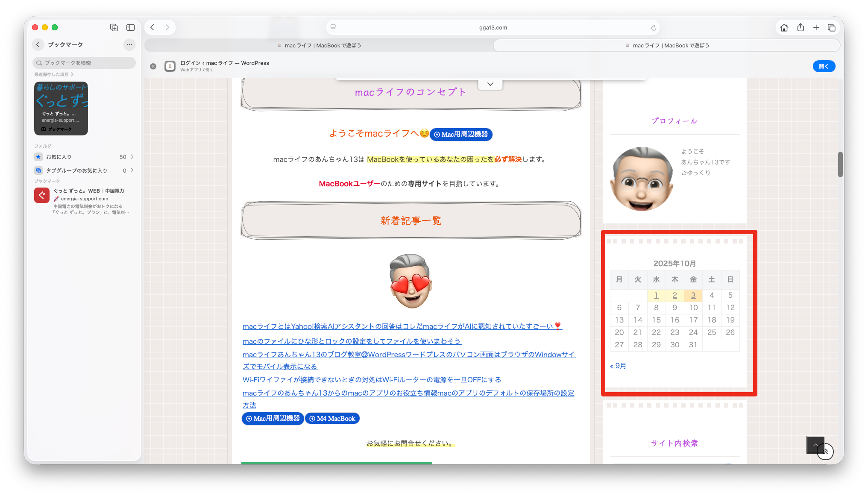The height and width of the screenshot is (496, 868).
Task: Click the Safari home icon
Action: click(x=784, y=28)
